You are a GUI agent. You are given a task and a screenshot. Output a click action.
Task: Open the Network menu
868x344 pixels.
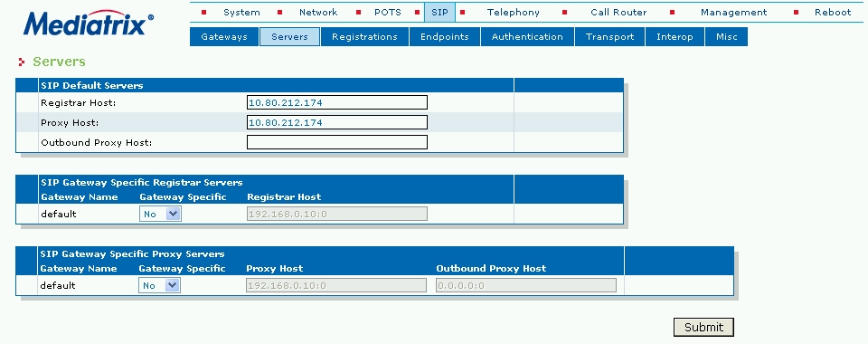tap(318, 12)
